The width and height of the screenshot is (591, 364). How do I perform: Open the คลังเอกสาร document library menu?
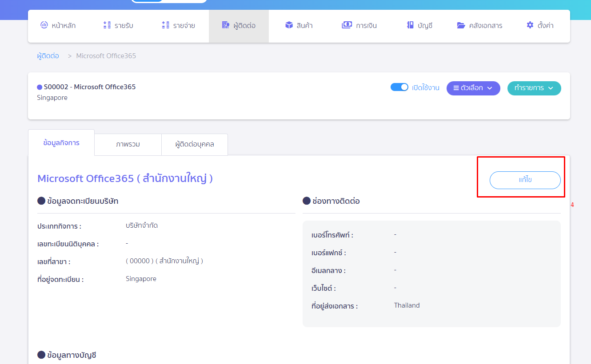pos(479,26)
